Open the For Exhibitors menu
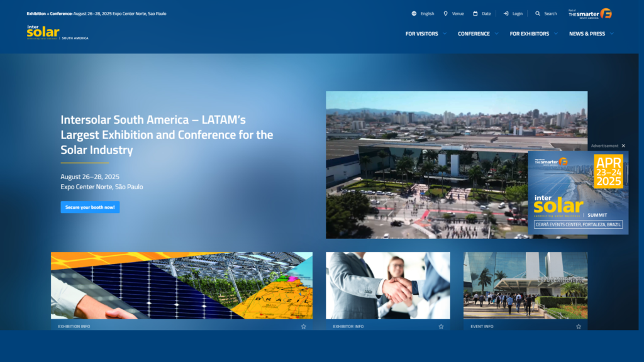This screenshot has height=362, width=644. tap(530, 34)
